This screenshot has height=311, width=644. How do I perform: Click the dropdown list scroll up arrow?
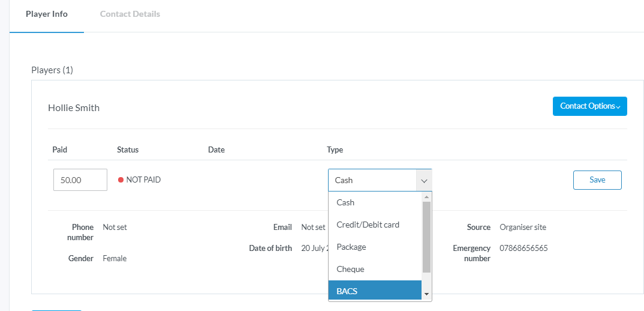(x=427, y=197)
